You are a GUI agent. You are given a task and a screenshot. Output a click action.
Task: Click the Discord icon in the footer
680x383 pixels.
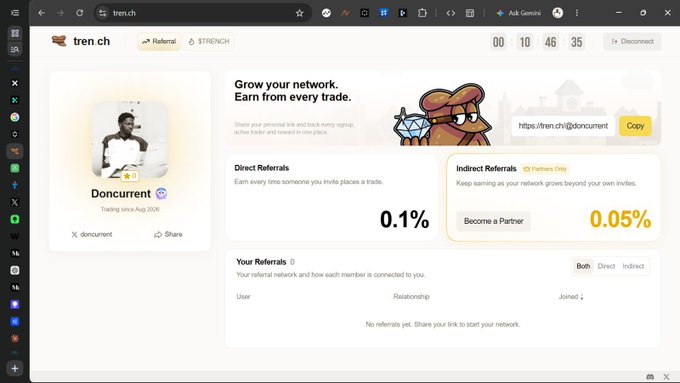pyautogui.click(x=650, y=376)
